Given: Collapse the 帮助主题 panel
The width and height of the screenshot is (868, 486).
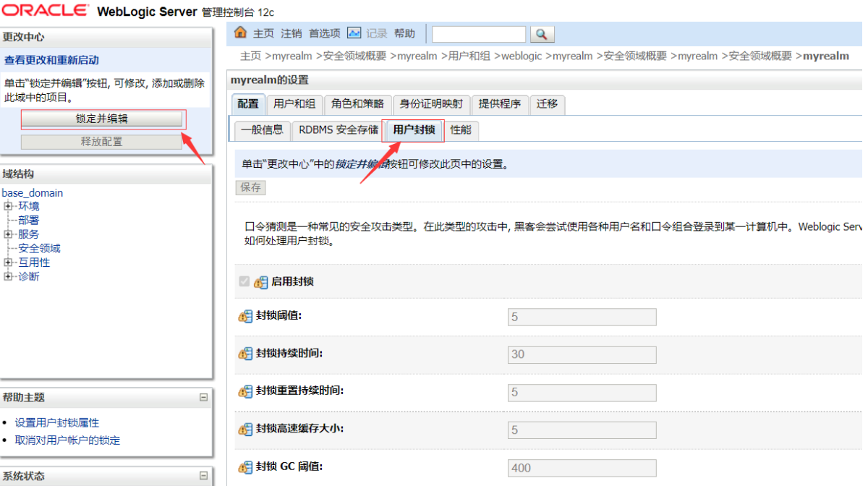Looking at the screenshot, I should pos(203,397).
